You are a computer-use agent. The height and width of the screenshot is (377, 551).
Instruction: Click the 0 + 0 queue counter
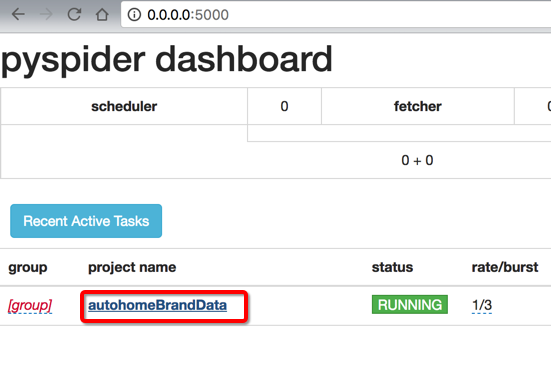coord(417,161)
